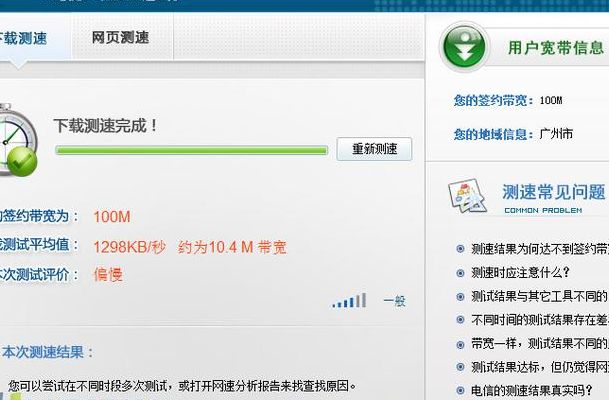
Task: Click bullet icon beside 测速时应注意什么
Action: tap(460, 273)
